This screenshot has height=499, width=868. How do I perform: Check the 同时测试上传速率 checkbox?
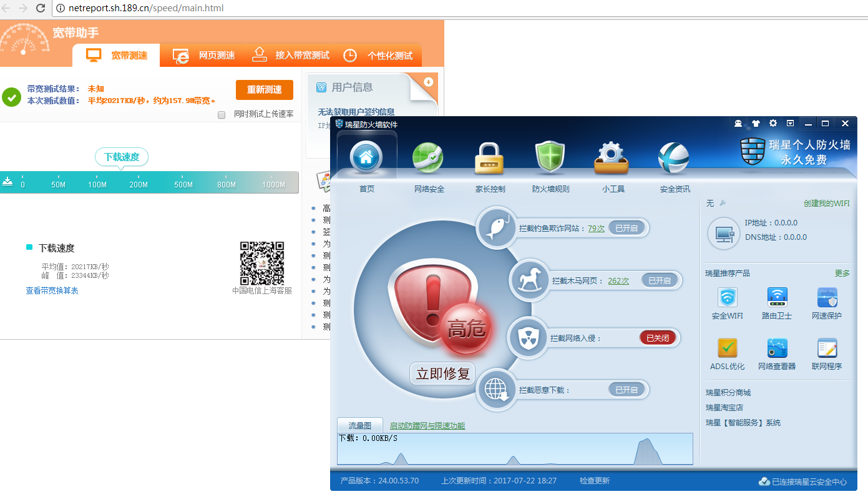[222, 114]
